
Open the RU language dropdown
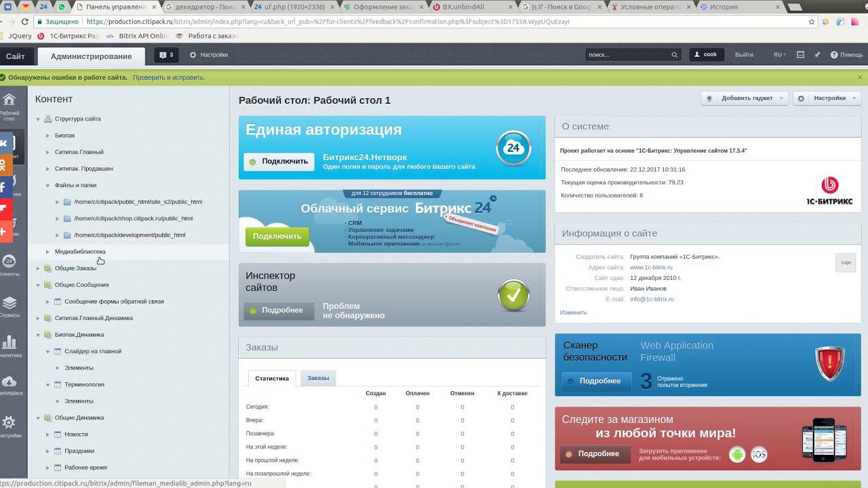(x=778, y=55)
